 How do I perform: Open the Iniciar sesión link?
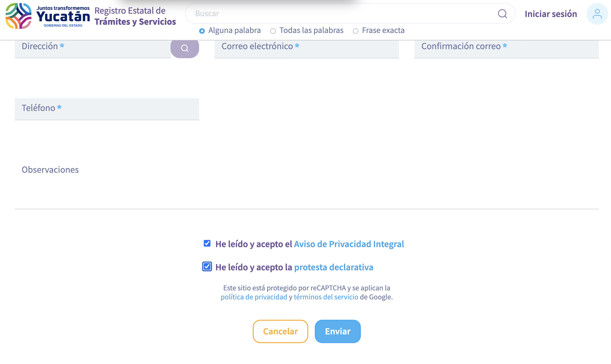(551, 14)
